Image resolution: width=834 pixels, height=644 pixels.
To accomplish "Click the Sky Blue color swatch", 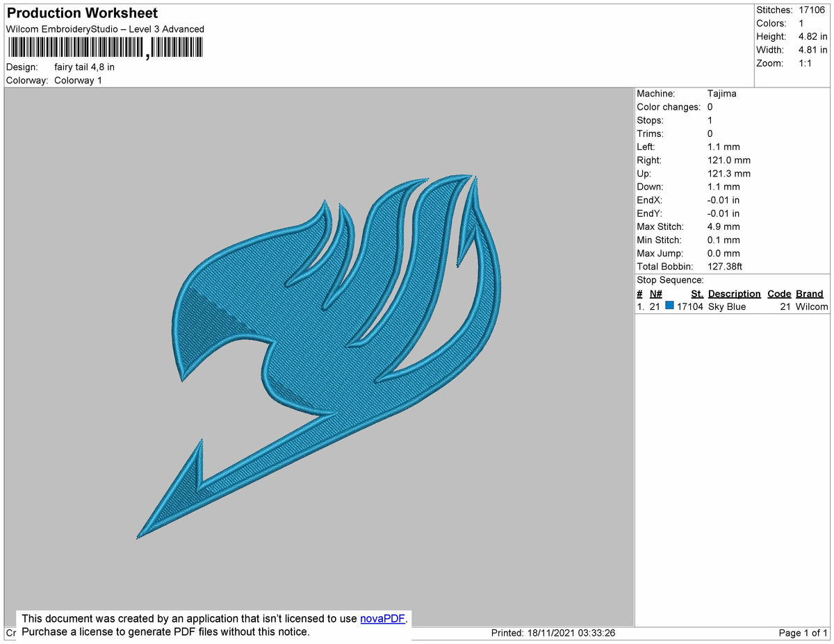I will 669,306.
